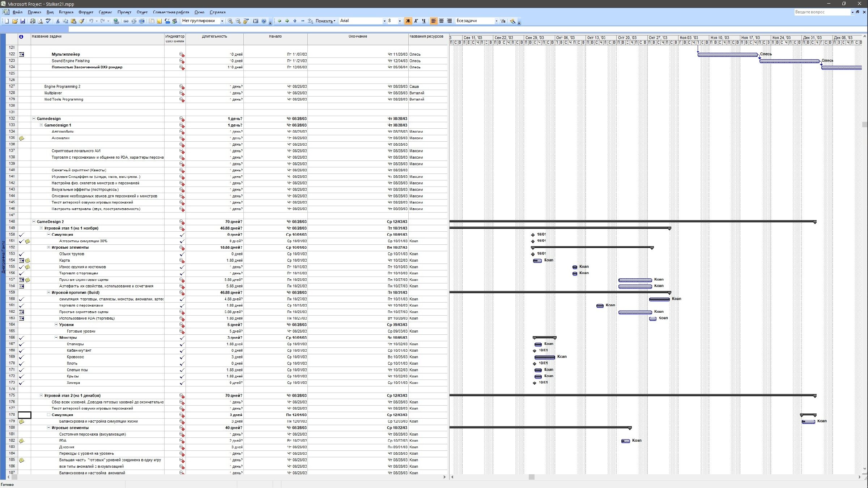Click the Print toolbar icon

33,21
